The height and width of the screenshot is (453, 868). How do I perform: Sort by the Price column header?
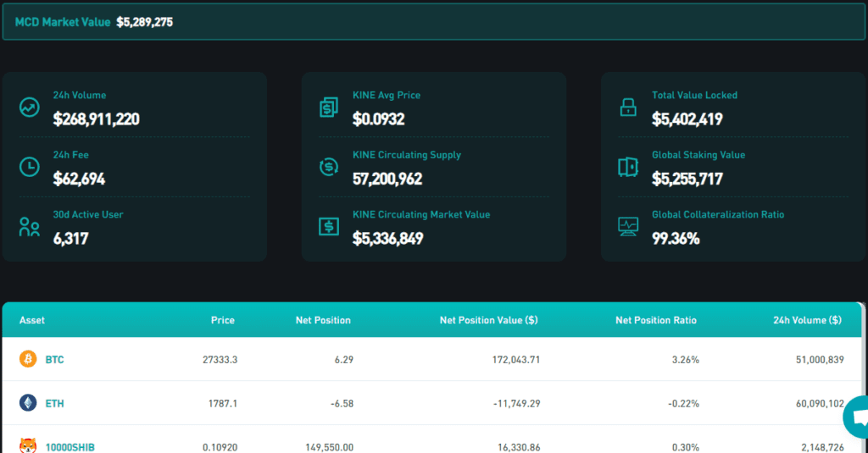(x=223, y=320)
